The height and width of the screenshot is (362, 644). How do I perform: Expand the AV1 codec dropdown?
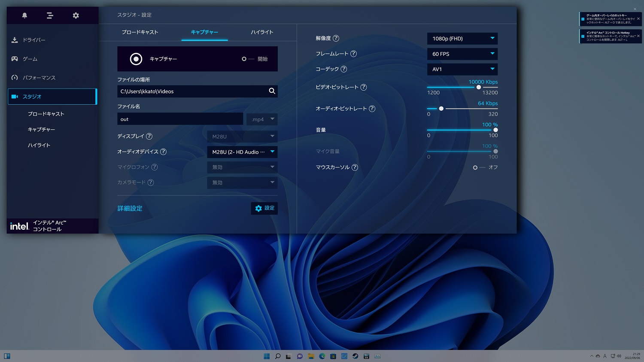(462, 70)
